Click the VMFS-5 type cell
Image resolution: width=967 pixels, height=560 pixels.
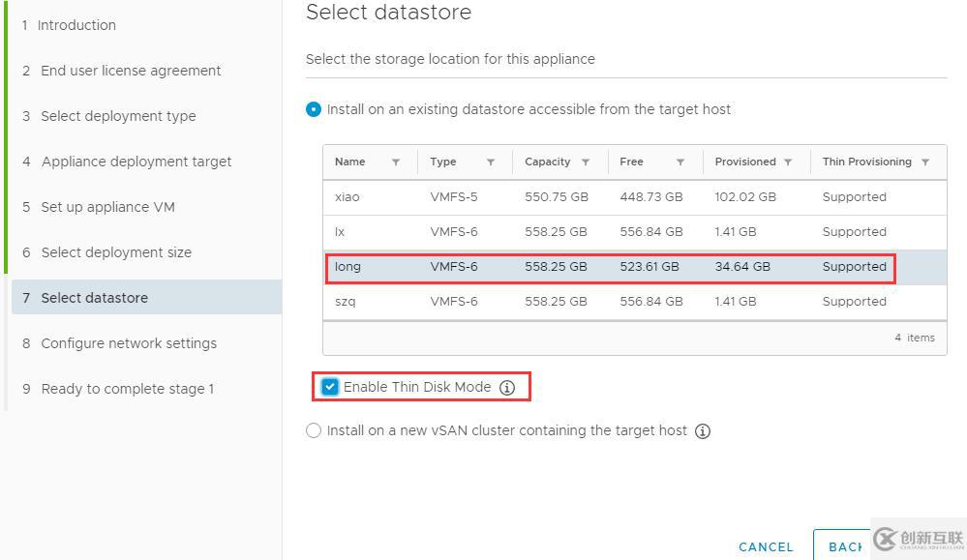tap(453, 197)
